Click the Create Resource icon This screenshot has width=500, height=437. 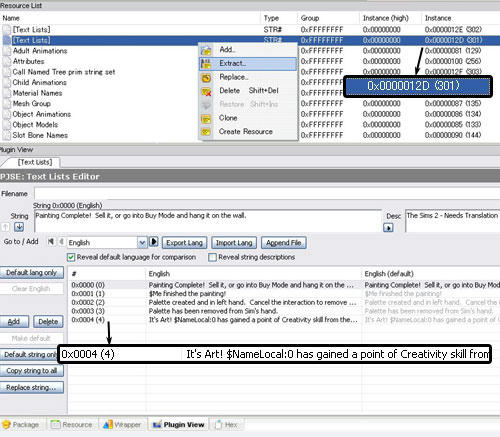[x=206, y=132]
